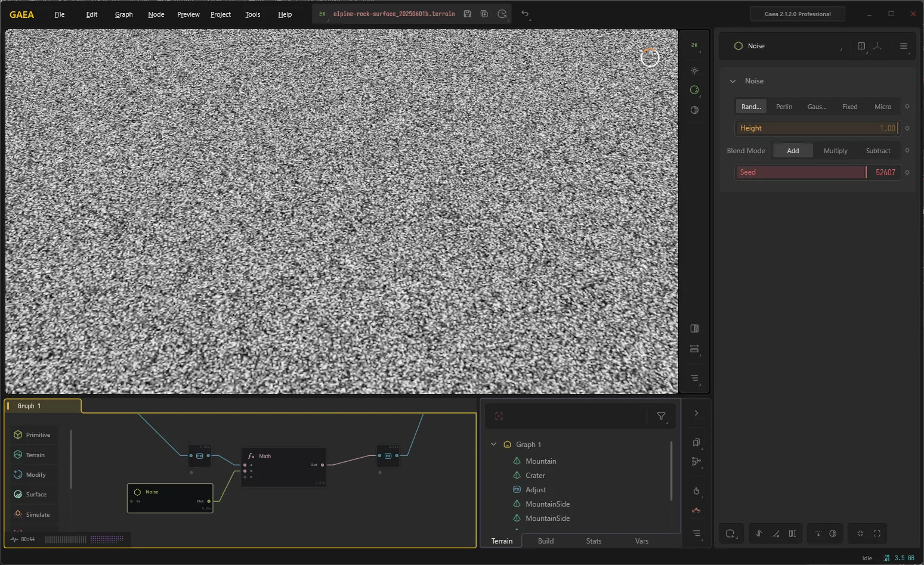This screenshot has height=565, width=924.
Task: Open the File menu
Action: 60,14
